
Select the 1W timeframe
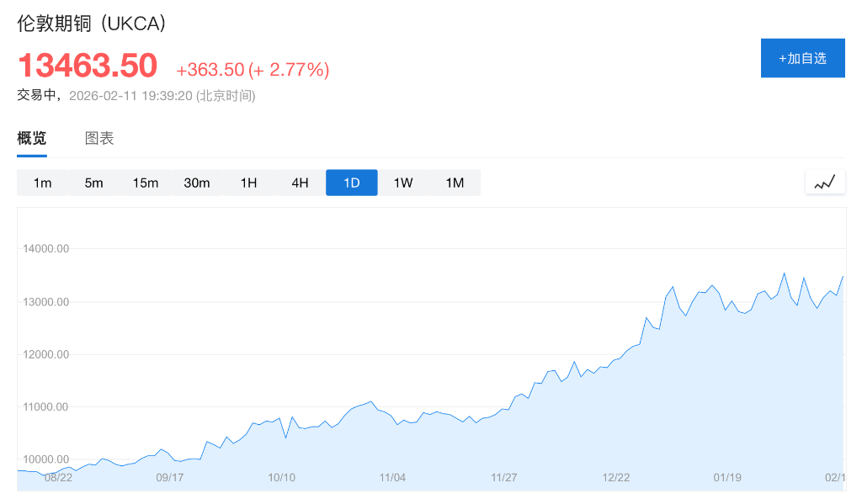pyautogui.click(x=402, y=182)
